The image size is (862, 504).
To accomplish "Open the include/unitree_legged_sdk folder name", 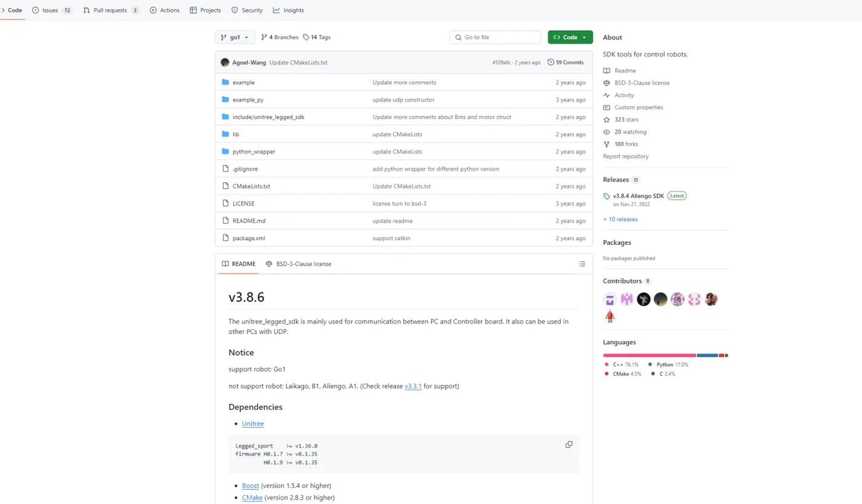I will [x=268, y=117].
